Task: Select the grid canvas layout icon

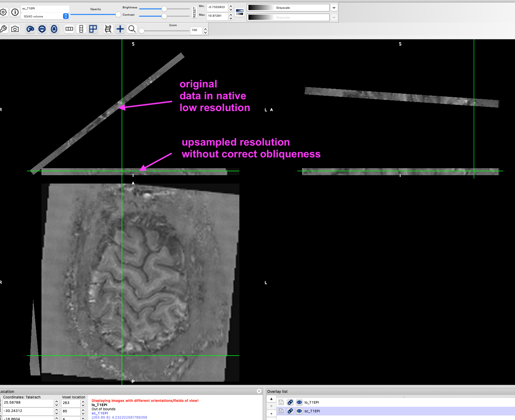Action: point(93,29)
